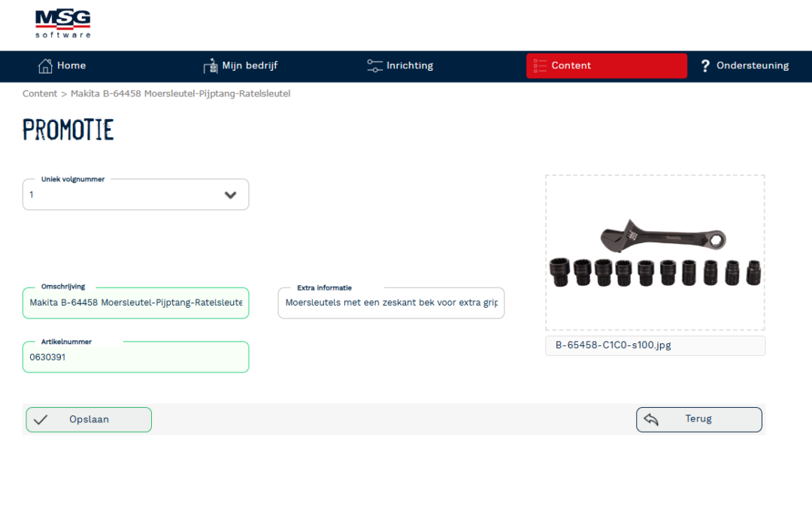This screenshot has width=812, height=508.
Task: Focus the Artikelnummer field
Action: (135, 357)
